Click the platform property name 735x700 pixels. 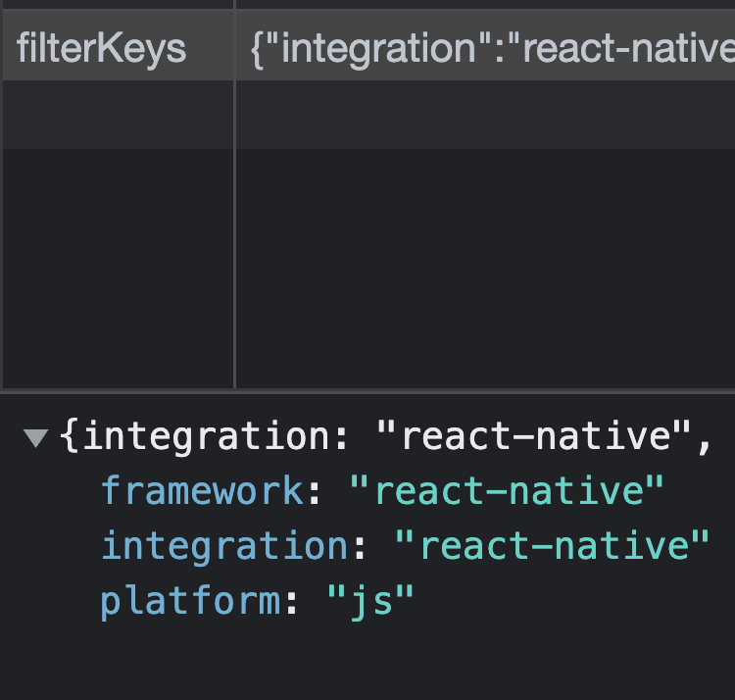click(x=191, y=602)
